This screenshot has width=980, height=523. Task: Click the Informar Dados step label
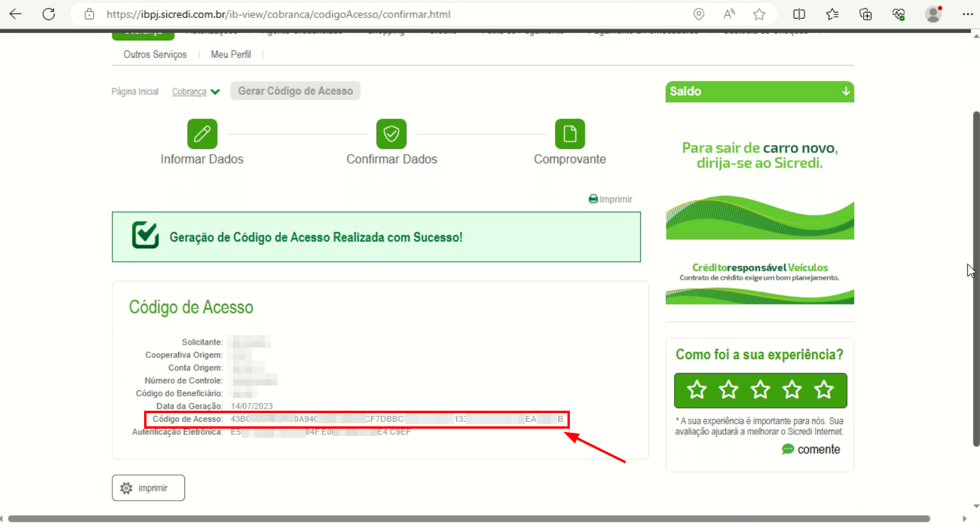[x=202, y=159]
